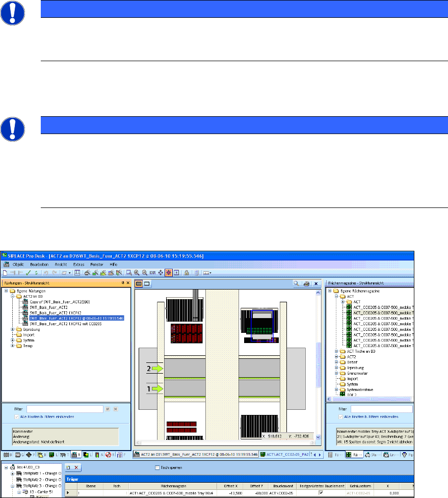Select SWT_Basis_Fuer_ACT2 1XCP12 mit CC0205 item
Screen dimensions: 448x498
[66, 324]
